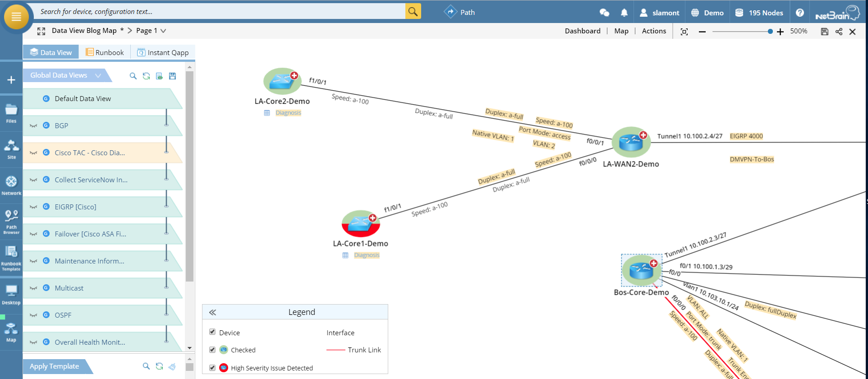Select the Overall Health Monit... data view

(x=102, y=342)
